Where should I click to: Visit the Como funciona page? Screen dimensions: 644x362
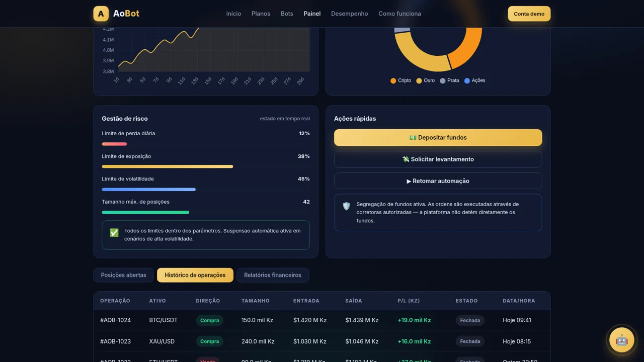[399, 14]
